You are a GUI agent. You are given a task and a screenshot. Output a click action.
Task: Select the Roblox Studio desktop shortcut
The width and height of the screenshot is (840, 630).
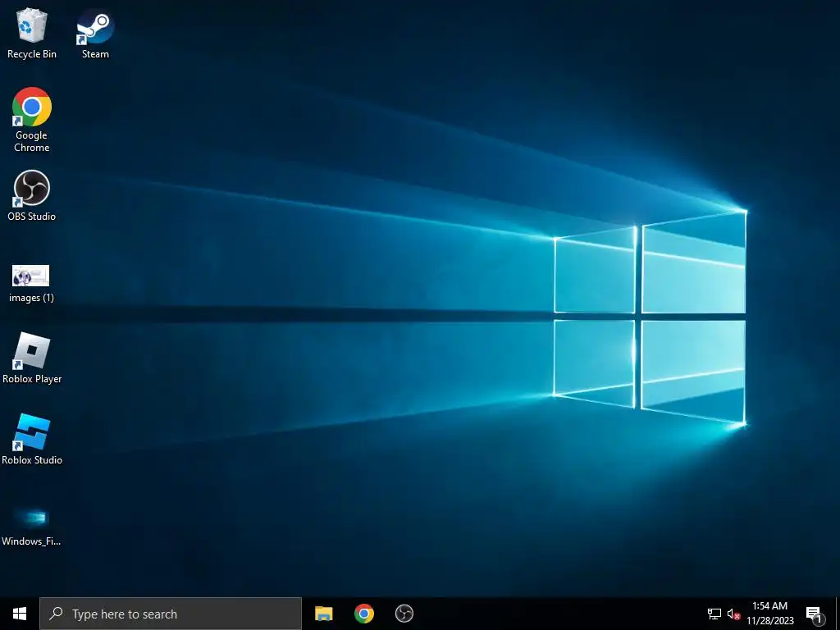(32, 440)
